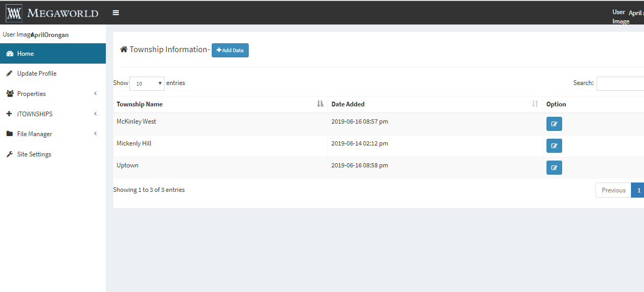Screen dimensions: 644x292
Task: Open Update Profile page
Action: click(53, 74)
